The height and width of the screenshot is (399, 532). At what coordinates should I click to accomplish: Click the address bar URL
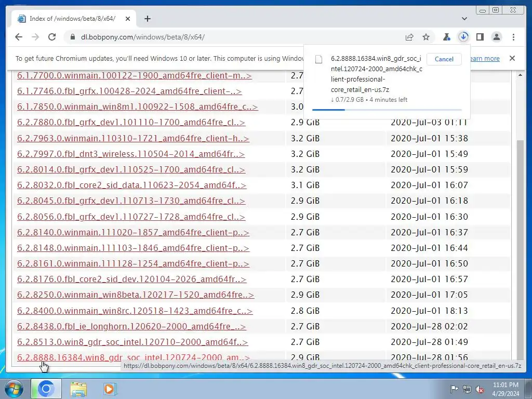click(142, 37)
